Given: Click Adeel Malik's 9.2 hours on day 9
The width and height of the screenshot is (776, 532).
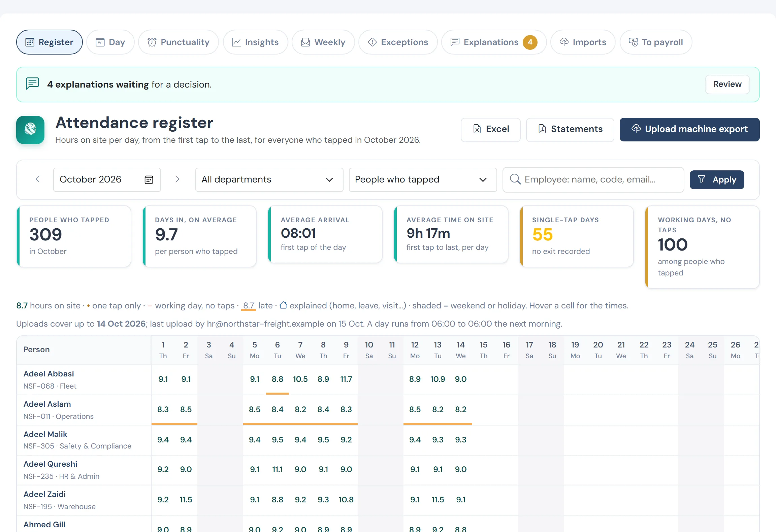Looking at the screenshot, I should (x=346, y=440).
